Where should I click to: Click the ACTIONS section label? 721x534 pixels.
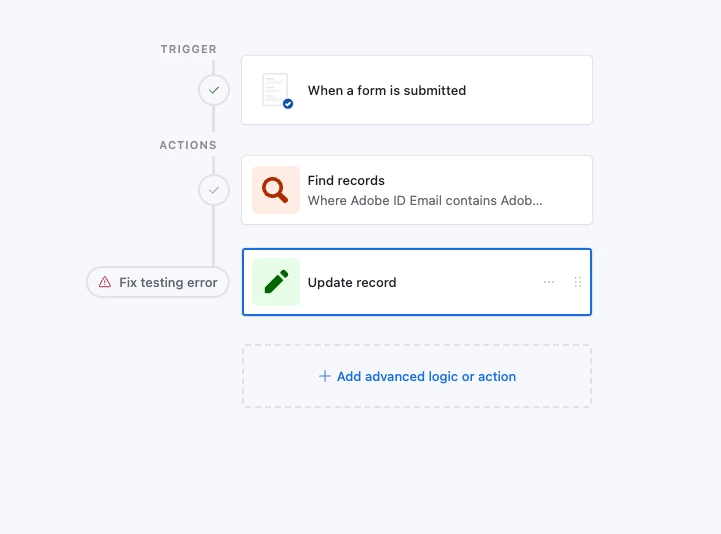pyautogui.click(x=188, y=145)
